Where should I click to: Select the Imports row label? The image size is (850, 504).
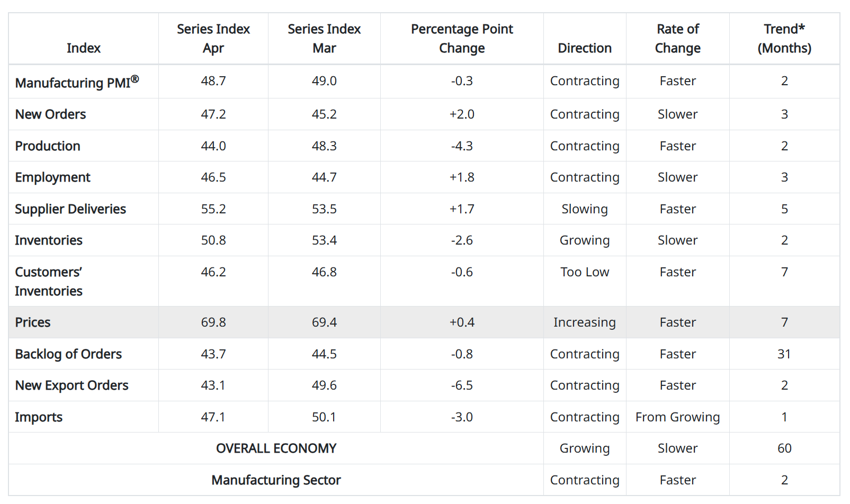pos(39,417)
